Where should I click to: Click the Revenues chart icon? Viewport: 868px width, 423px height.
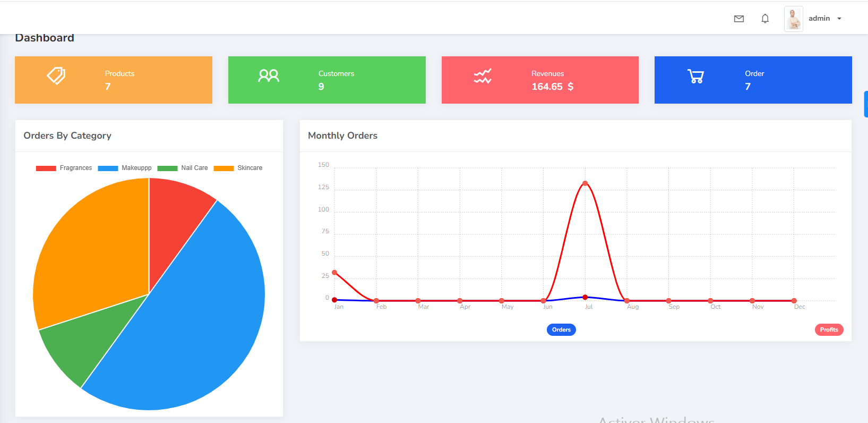point(483,77)
